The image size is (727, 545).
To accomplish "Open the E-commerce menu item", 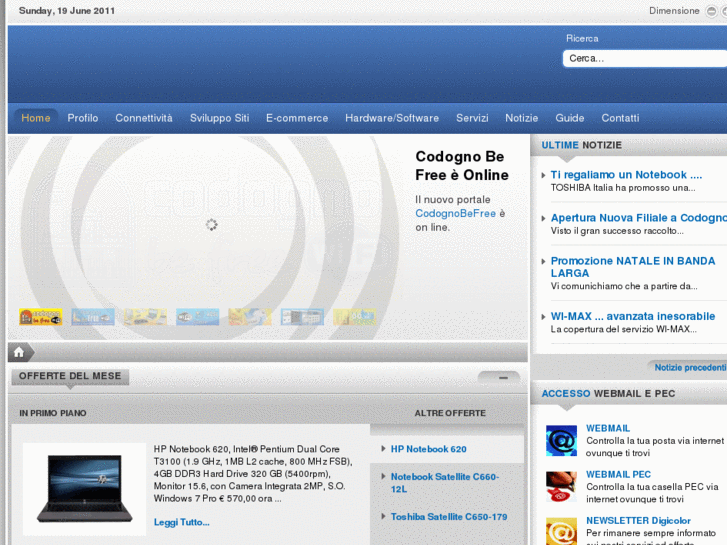I will tap(297, 118).
